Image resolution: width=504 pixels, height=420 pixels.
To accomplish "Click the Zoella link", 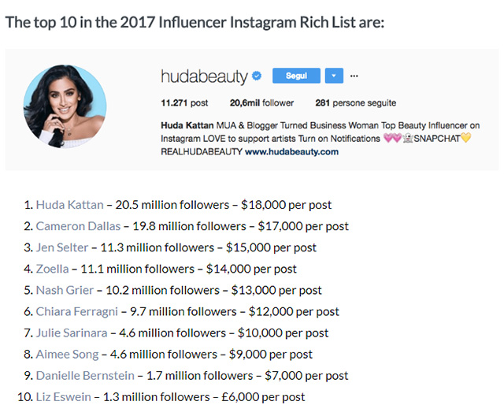I will click(x=52, y=269).
